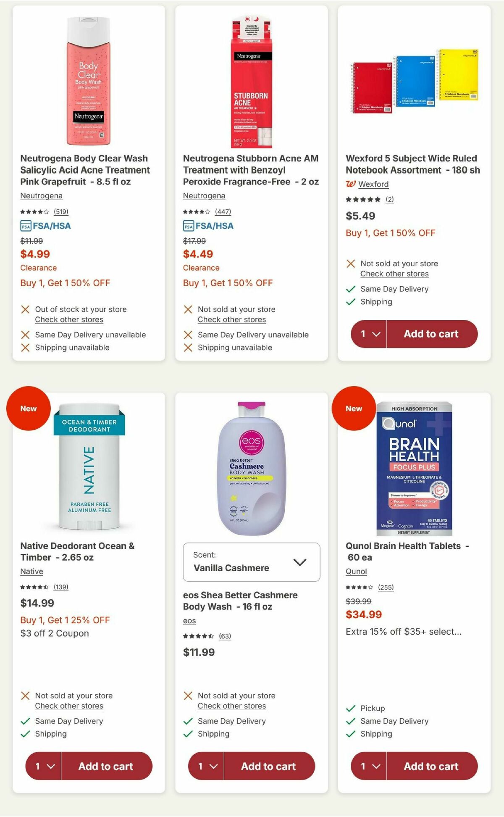Click the New badge on Native Deodorant
Screen dimensions: 504x817
[x=28, y=408]
